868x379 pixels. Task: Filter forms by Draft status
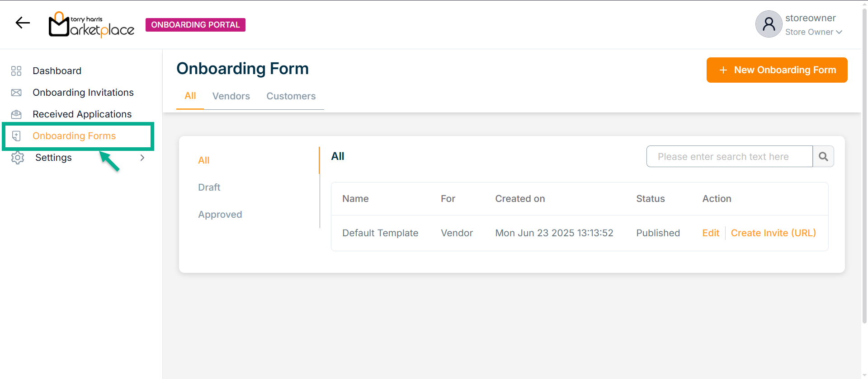(209, 187)
